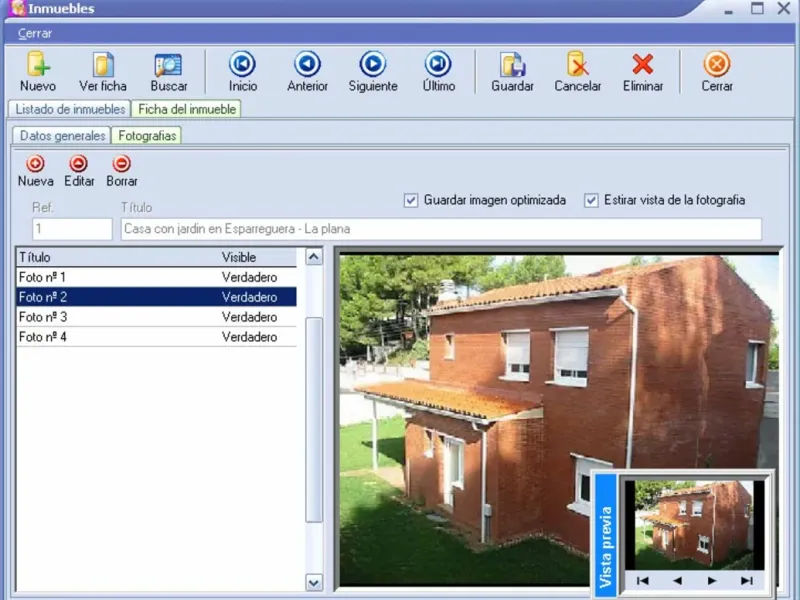Click the Inmuebles title bar app icon
The width and height of the screenshot is (800, 600).
pyautogui.click(x=18, y=8)
